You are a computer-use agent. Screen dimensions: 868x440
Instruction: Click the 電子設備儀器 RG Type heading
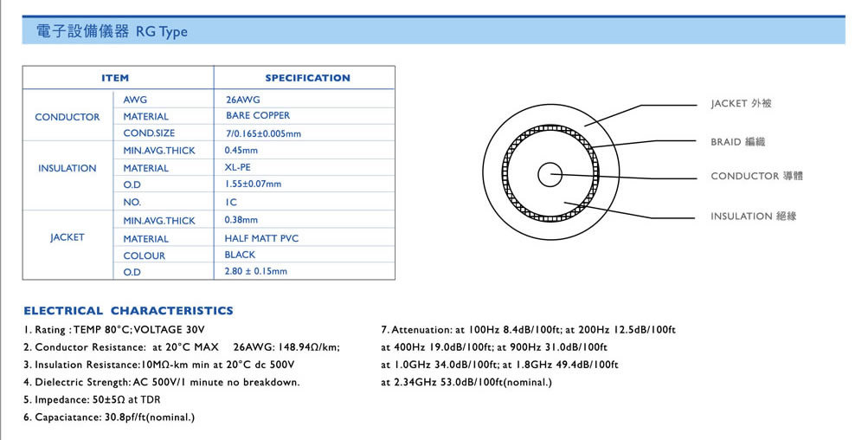tap(112, 31)
